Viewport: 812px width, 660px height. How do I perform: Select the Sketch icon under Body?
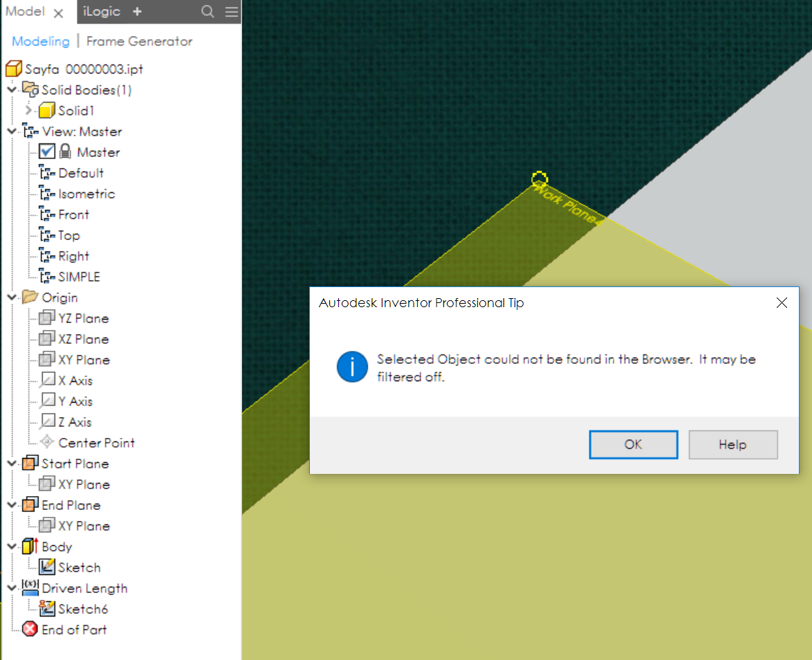48,567
